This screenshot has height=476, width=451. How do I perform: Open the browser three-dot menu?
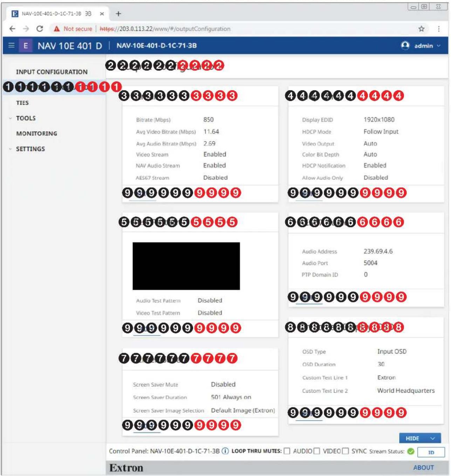[439, 29]
